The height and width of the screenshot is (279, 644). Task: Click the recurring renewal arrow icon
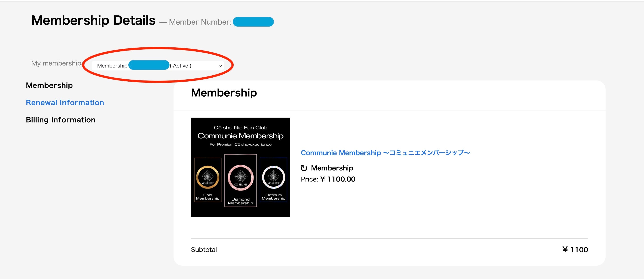[x=304, y=168]
